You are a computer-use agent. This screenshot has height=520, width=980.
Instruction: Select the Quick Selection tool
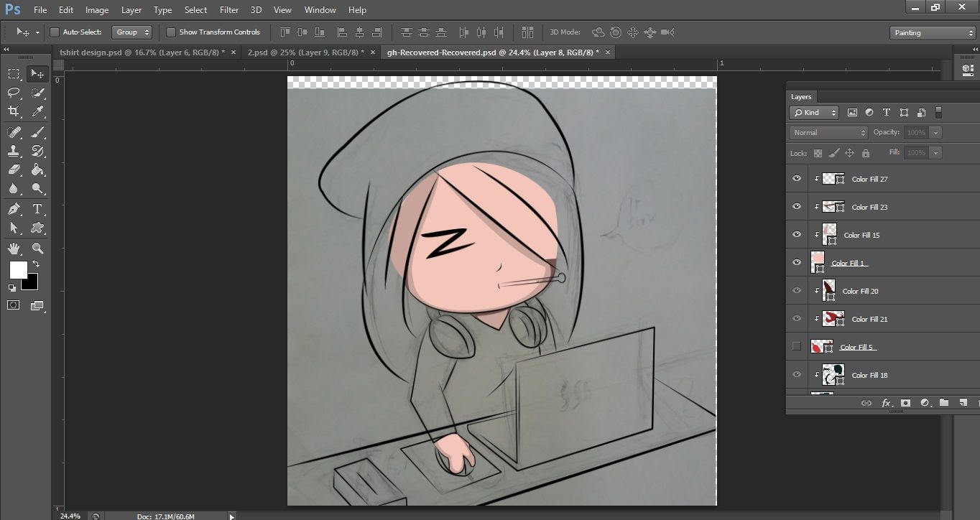tap(37, 93)
